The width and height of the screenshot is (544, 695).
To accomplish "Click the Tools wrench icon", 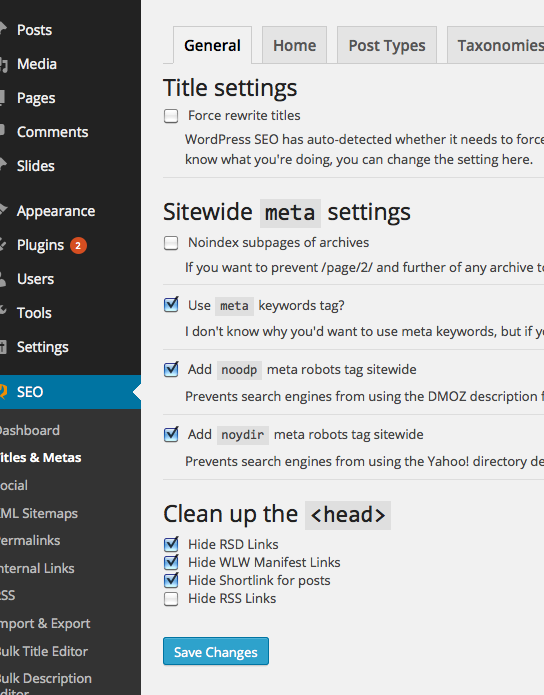I will point(3,312).
